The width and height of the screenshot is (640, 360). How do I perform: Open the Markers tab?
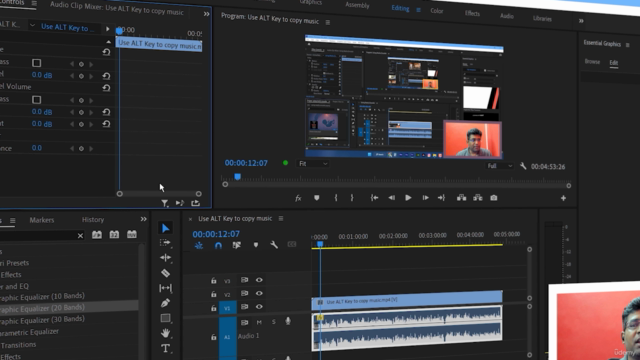(x=42, y=220)
